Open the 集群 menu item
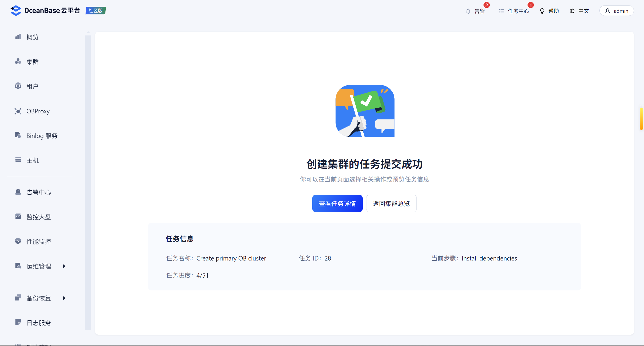The width and height of the screenshot is (644, 346). (32, 62)
